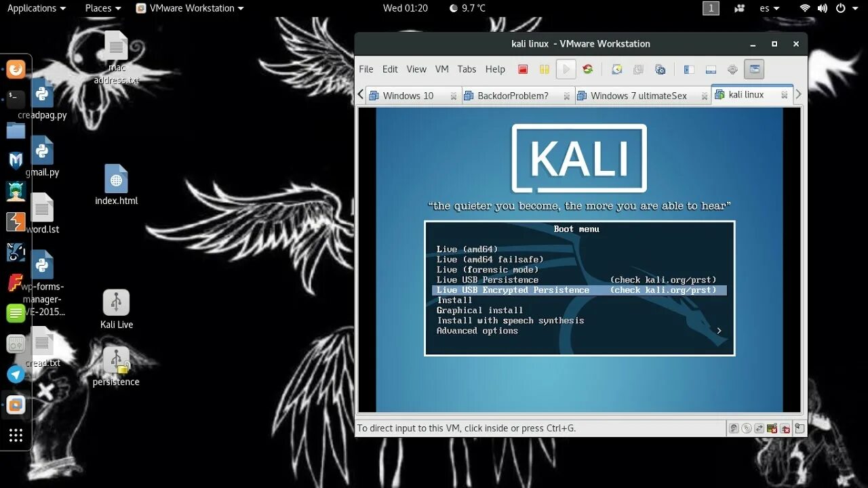Click the network adapter status bar icon
The height and width of the screenshot is (488, 868).
[759, 428]
